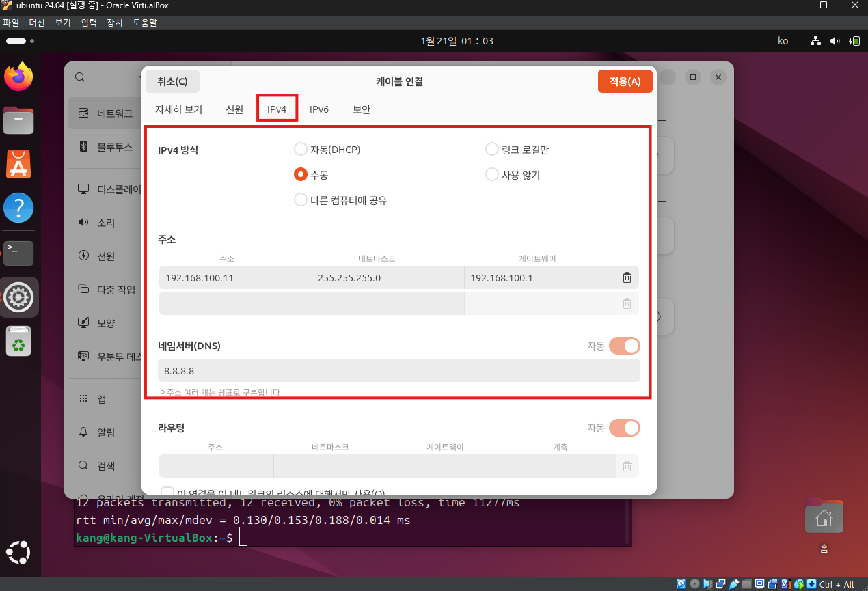Switch to the Identity (신원) tab

tap(234, 109)
